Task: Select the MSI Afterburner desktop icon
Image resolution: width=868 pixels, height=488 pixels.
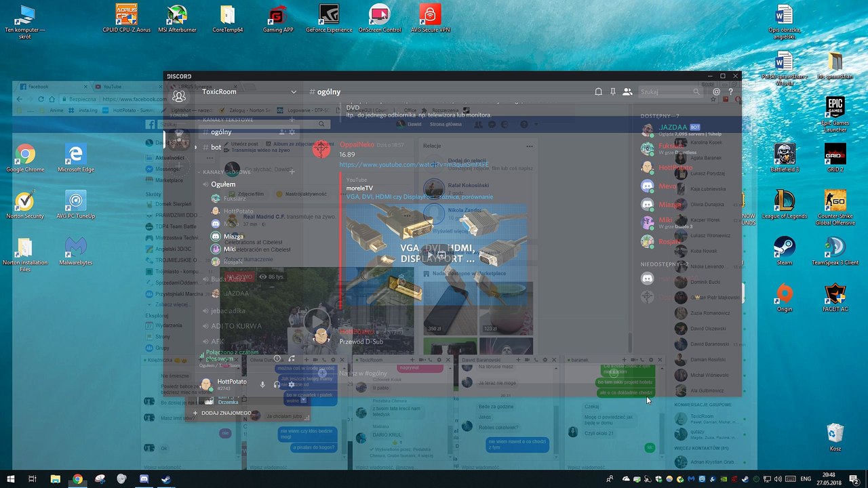Action: [x=177, y=18]
